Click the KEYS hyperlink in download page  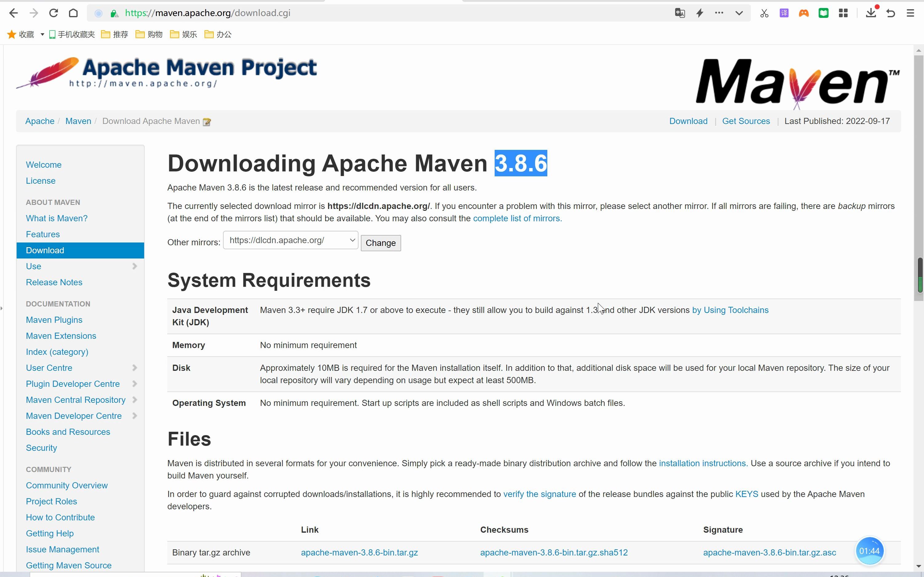coord(747,494)
